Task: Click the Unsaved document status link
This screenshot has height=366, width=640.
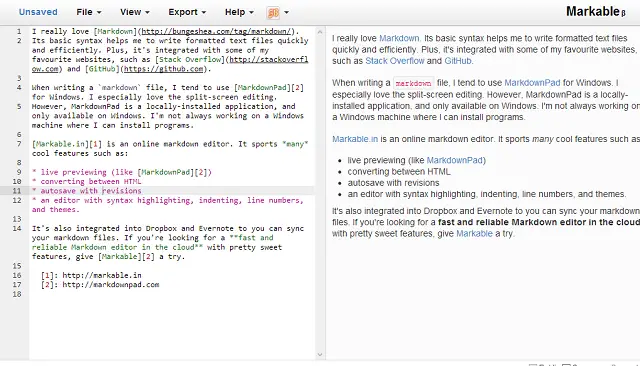Action: [x=38, y=12]
